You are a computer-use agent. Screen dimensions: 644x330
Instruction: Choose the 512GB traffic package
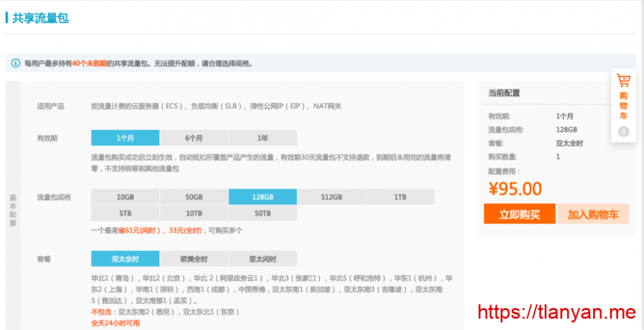tap(331, 197)
